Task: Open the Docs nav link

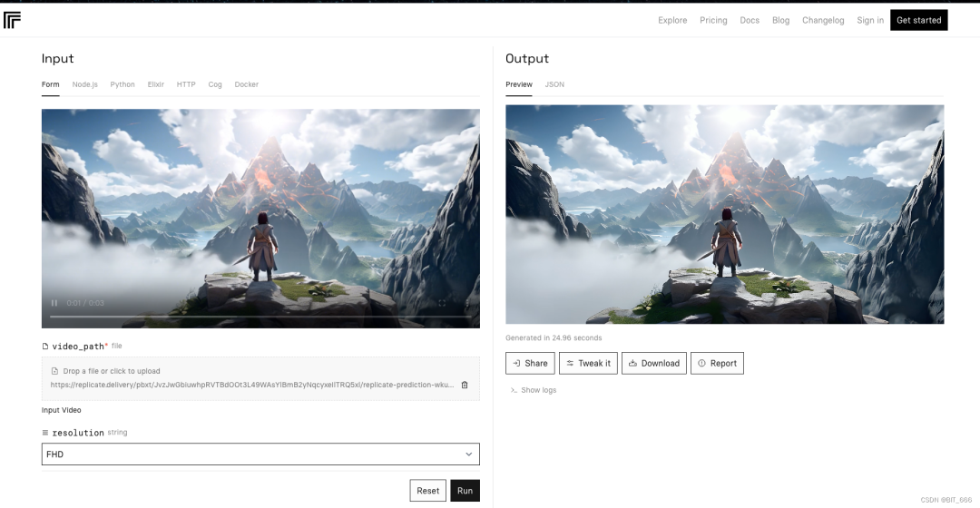Action: tap(750, 20)
